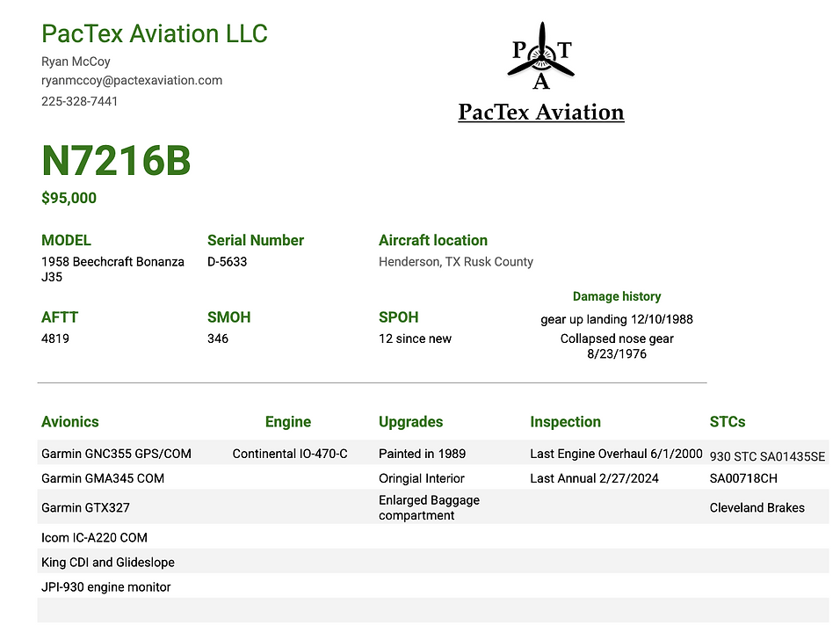
Task: Click the Avionics column header
Action: [70, 422]
